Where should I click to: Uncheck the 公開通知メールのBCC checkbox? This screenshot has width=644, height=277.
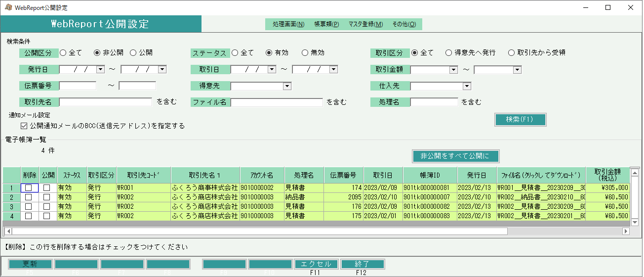coord(24,126)
